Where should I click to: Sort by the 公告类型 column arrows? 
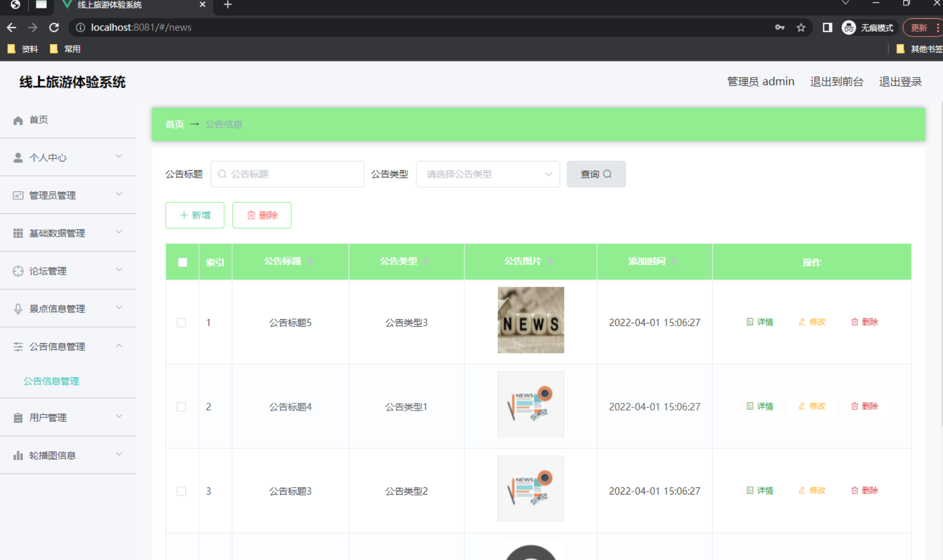coord(426,261)
